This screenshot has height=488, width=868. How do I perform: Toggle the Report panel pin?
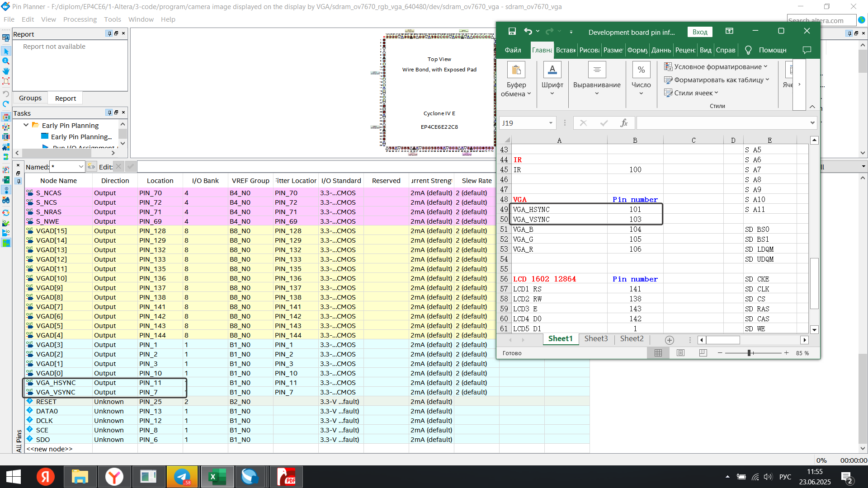click(109, 33)
